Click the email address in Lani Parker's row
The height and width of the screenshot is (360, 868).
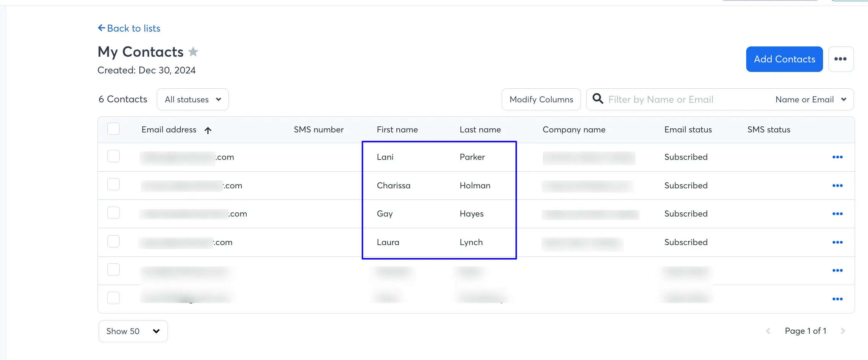click(x=187, y=157)
